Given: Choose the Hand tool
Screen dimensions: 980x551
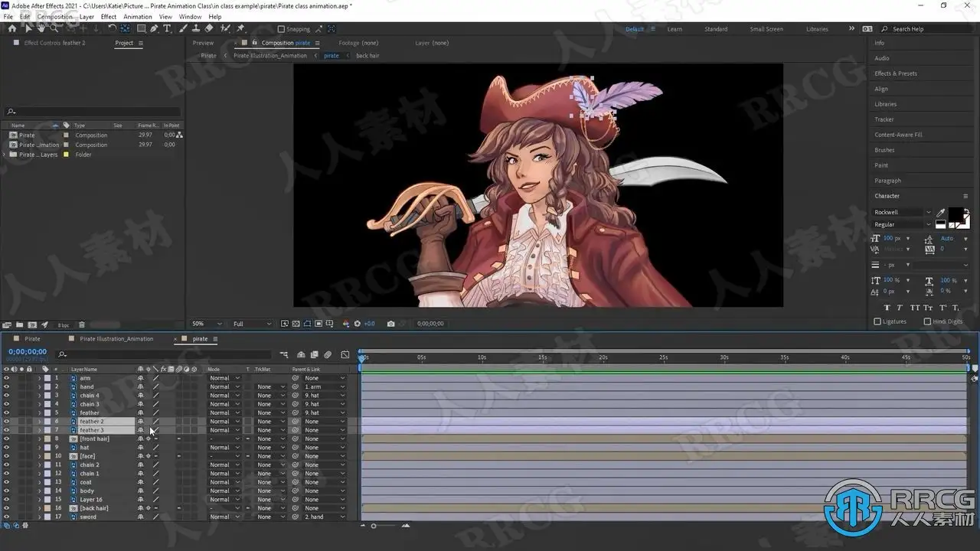Looking at the screenshot, I should click(x=41, y=28).
